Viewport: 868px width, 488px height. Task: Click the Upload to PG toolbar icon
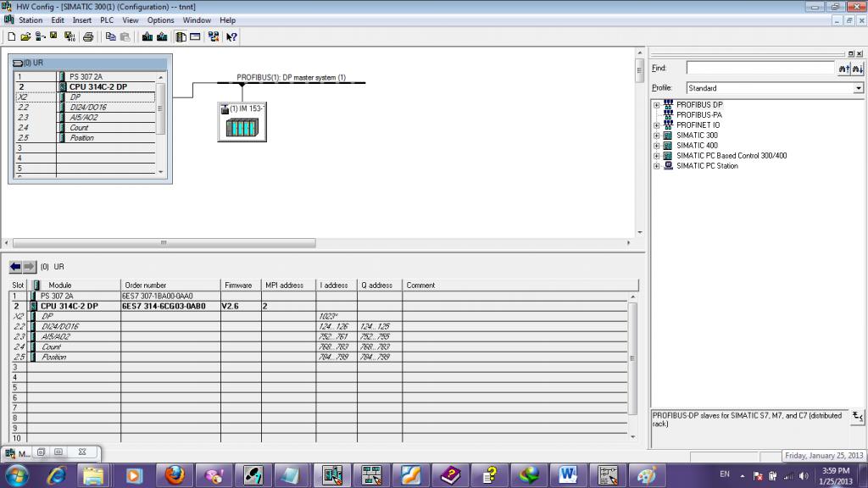[x=162, y=36]
